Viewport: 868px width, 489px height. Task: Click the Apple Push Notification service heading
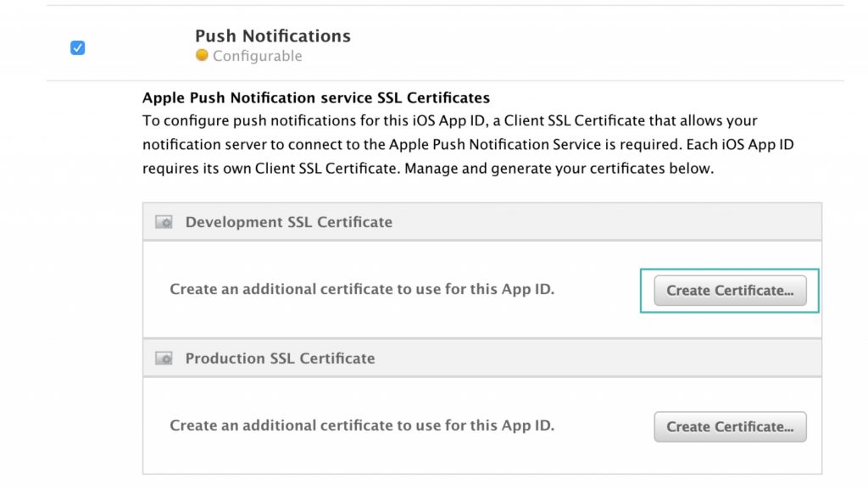(315, 97)
